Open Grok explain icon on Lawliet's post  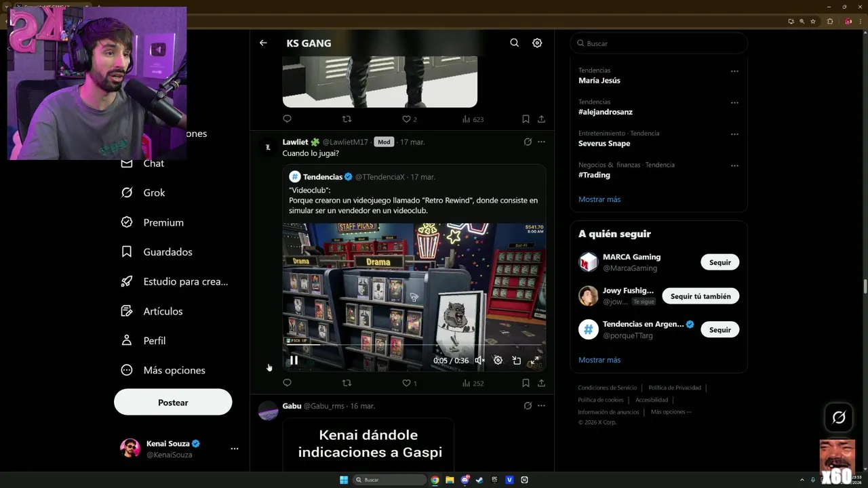(x=528, y=142)
